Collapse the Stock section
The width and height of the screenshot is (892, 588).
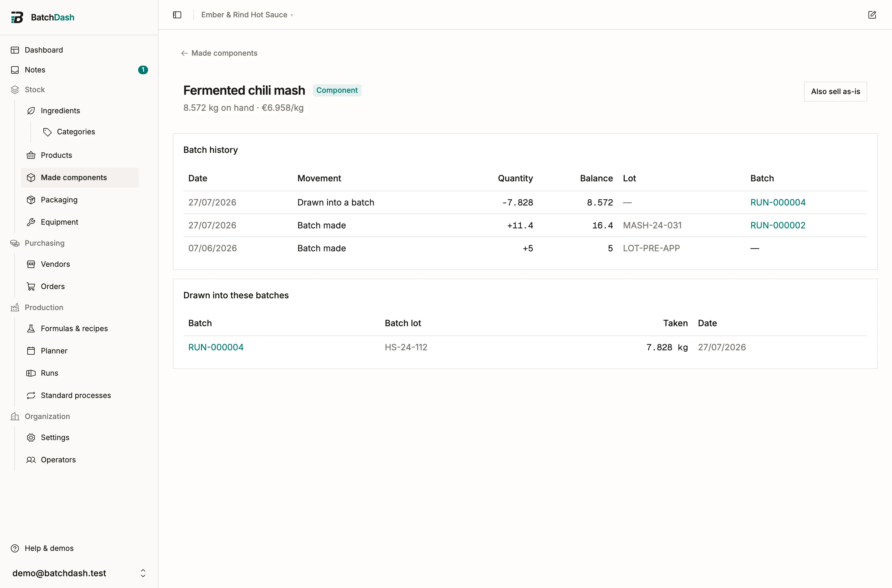34,90
